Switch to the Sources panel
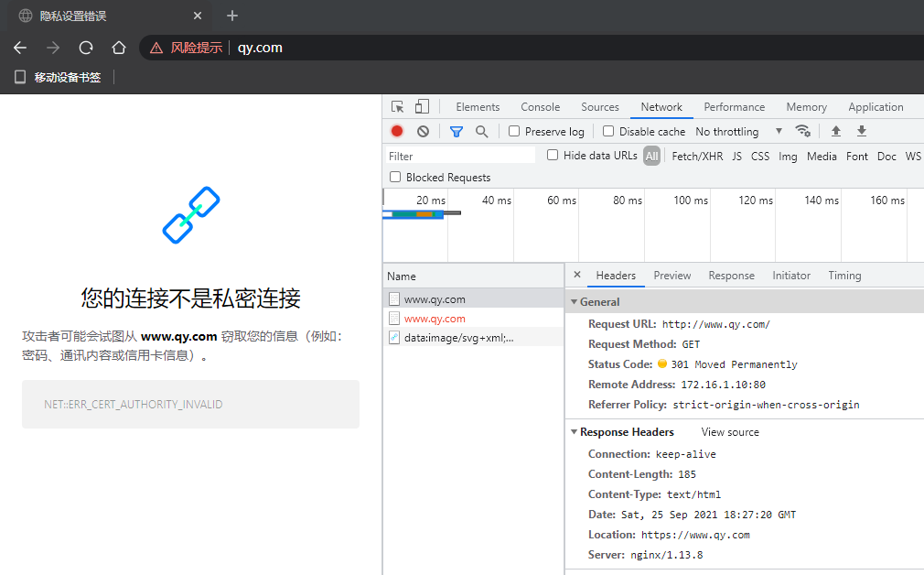Screen dimensions: 924x575 600,107
